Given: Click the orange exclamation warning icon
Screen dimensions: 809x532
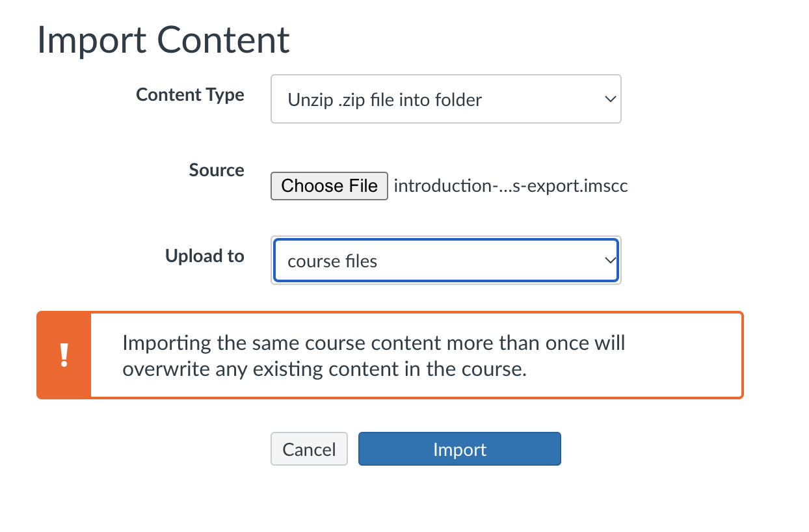Looking at the screenshot, I should click(64, 355).
